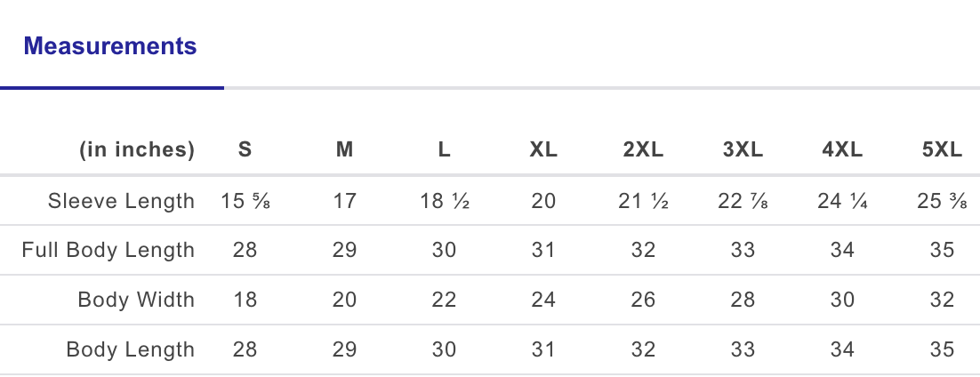The width and height of the screenshot is (980, 377).
Task: Select the S size column header
Action: pyautogui.click(x=245, y=150)
